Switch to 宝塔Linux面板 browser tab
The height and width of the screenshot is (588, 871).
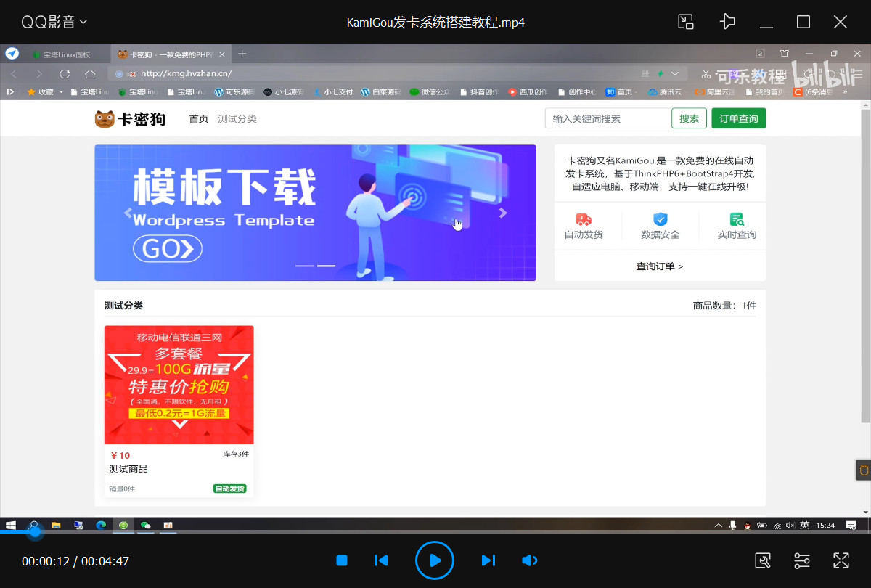point(66,54)
